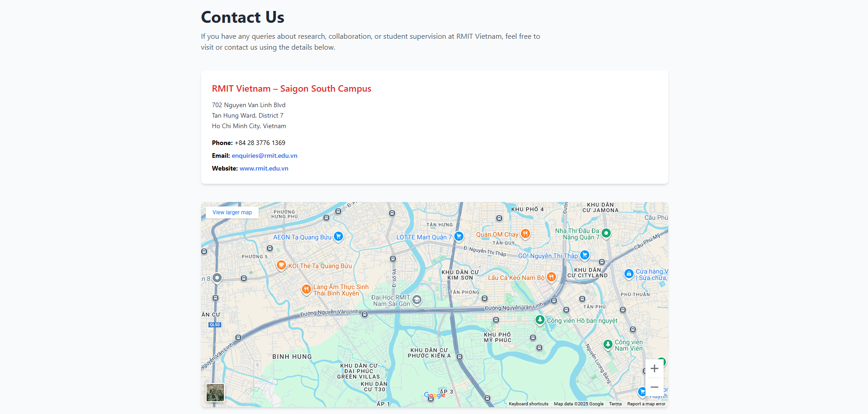Select the Đại Học RMIT Nam Sài Gòn marker
Screen dimensions: 868x414
click(x=417, y=300)
